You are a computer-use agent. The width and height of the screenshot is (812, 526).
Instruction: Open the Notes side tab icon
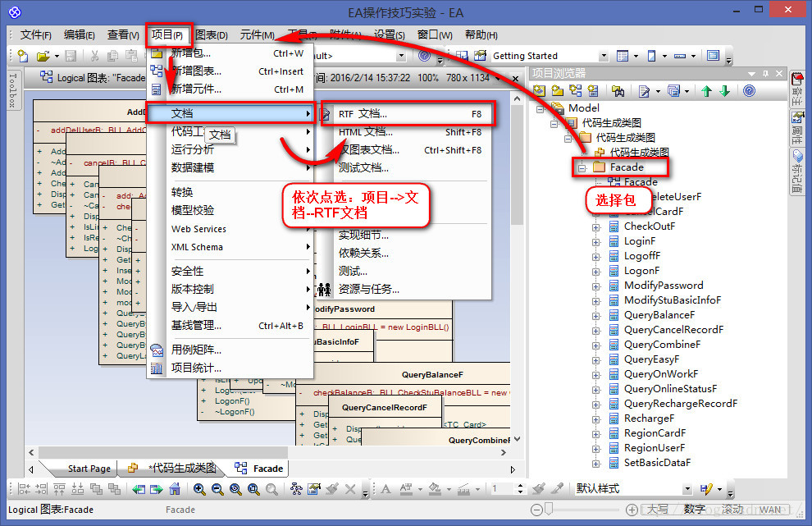pyautogui.click(x=796, y=80)
